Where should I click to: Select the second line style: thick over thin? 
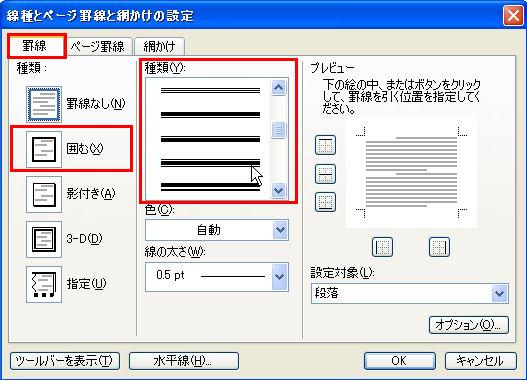[210, 115]
